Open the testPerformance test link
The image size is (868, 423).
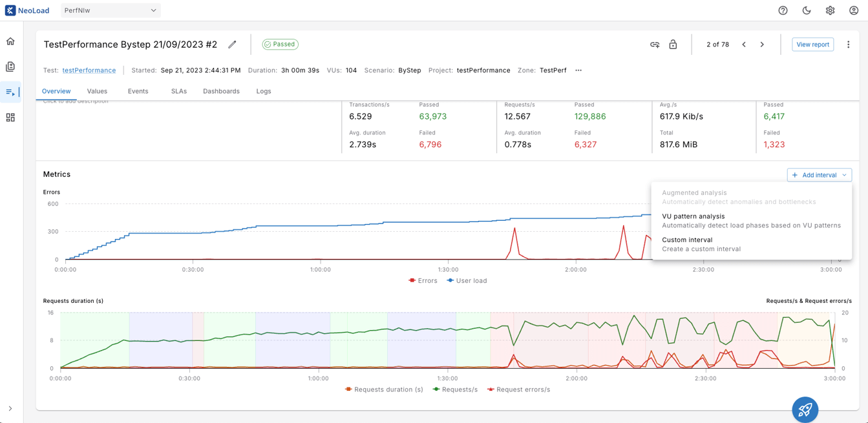(x=89, y=70)
